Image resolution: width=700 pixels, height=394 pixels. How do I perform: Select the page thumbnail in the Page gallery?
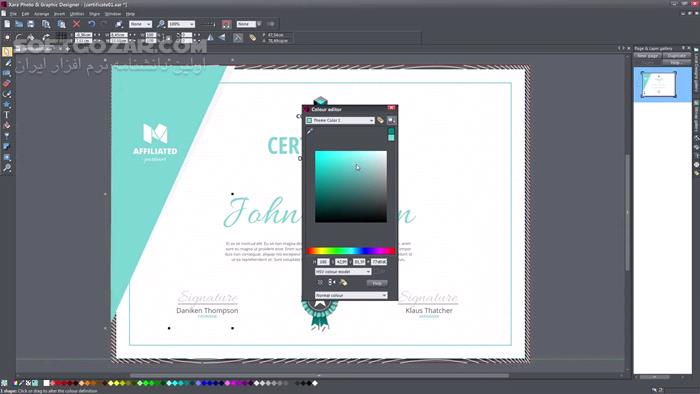pyautogui.click(x=658, y=85)
